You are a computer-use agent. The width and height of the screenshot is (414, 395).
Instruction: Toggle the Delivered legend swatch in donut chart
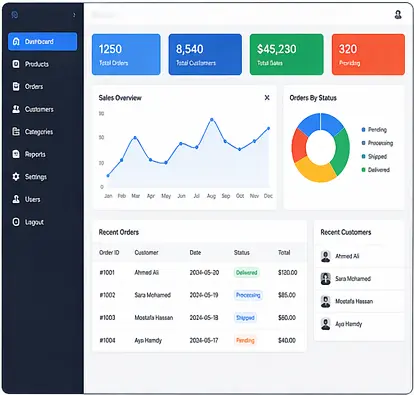[364, 170]
